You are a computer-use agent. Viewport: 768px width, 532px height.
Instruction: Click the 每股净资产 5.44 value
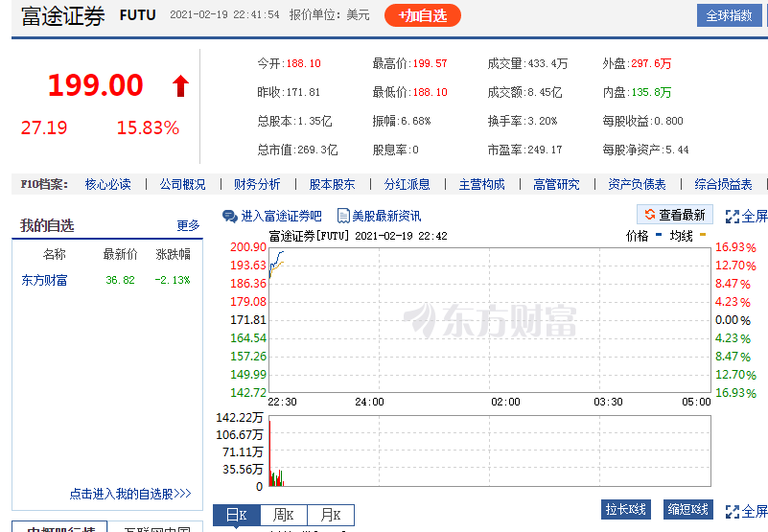pos(677,150)
